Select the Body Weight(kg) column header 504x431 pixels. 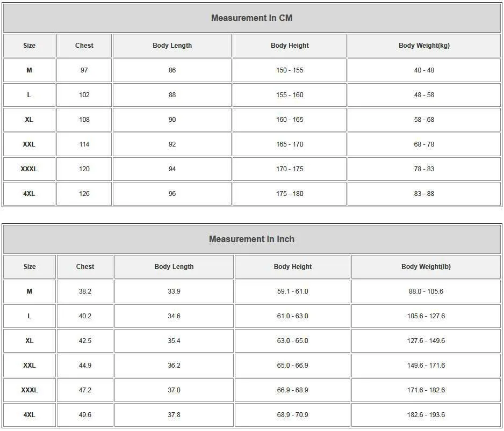[x=424, y=46]
